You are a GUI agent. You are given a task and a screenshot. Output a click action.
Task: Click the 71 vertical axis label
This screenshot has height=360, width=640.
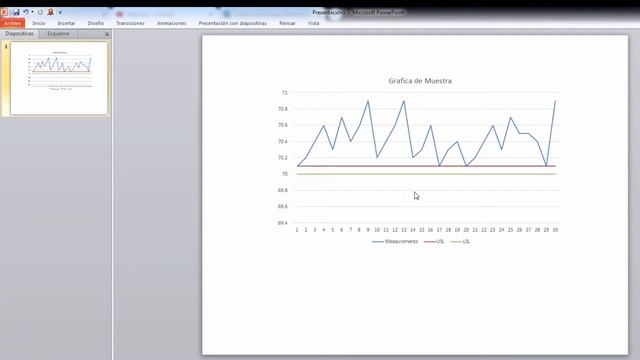click(284, 93)
